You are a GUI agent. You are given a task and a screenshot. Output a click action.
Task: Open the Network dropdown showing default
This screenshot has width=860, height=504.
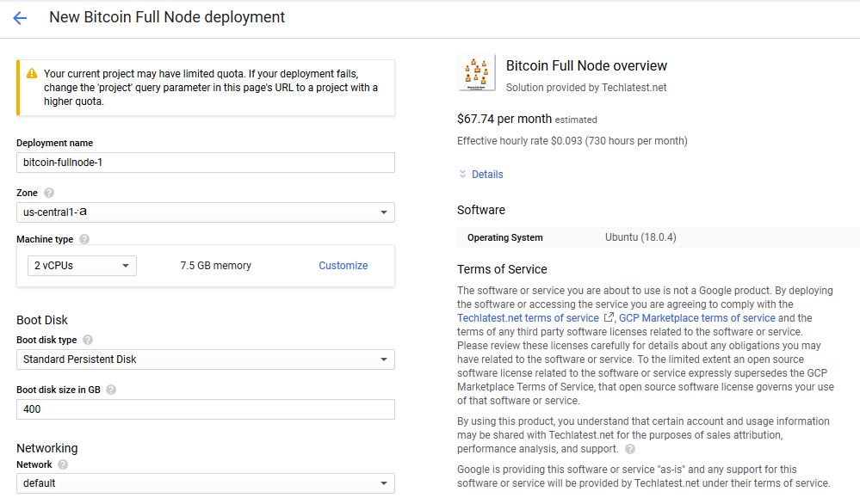click(206, 483)
